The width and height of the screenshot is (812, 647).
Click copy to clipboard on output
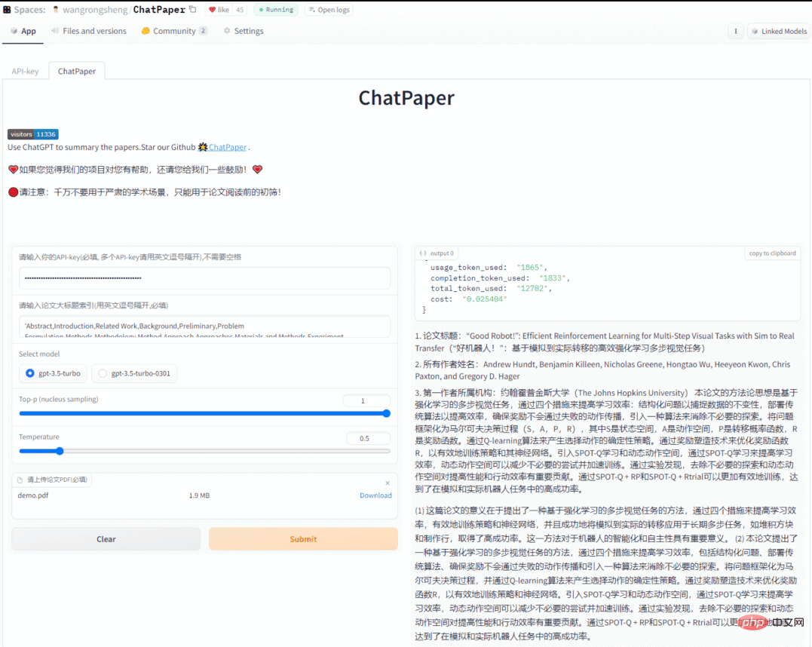[772, 253]
